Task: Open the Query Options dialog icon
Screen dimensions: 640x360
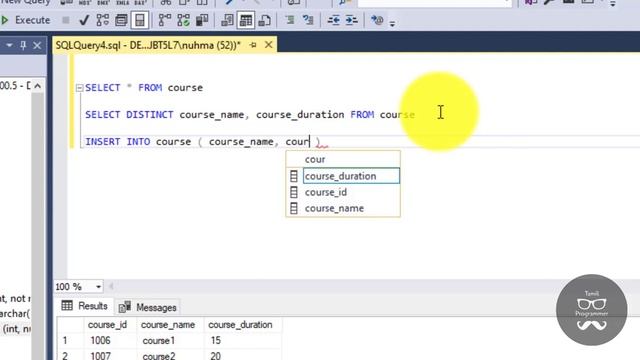Action: point(121,20)
